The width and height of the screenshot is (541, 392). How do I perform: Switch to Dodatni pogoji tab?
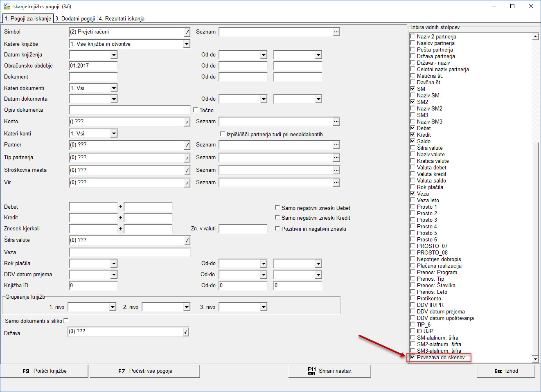75,18
